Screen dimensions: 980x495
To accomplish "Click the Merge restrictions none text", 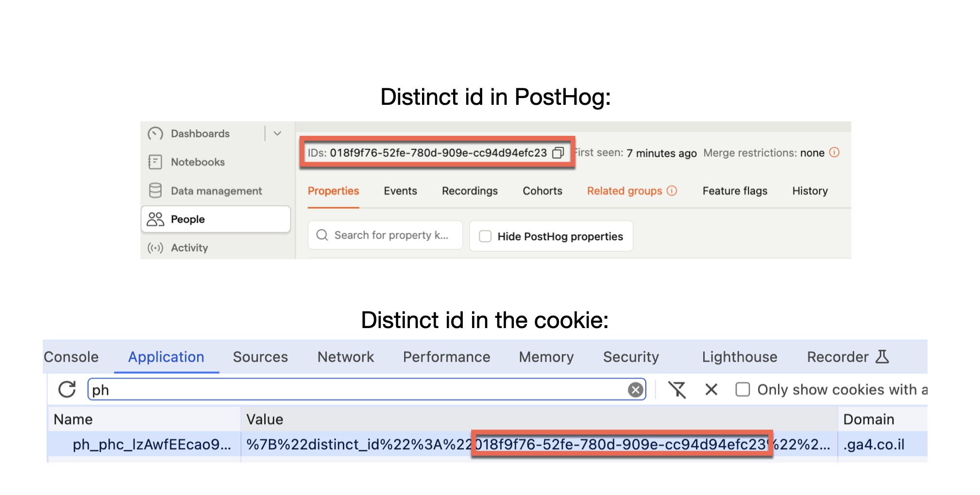I will pyautogui.click(x=764, y=153).
